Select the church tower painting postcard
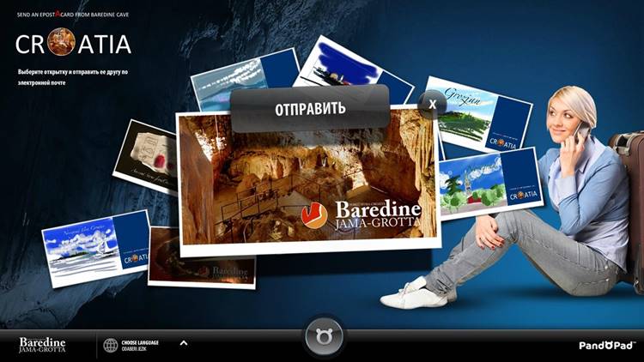Image resolution: width=644 pixels, height=362 pixels. coord(491,183)
